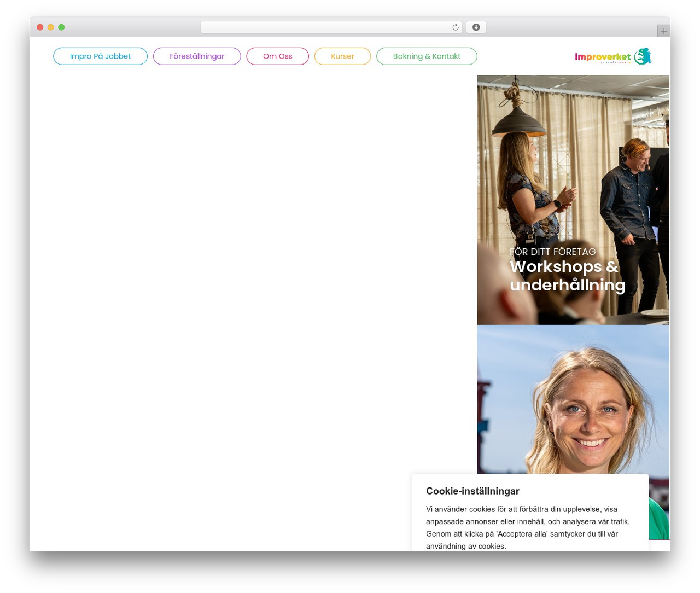
Task: Close the window with the red button
Action: pyautogui.click(x=40, y=27)
